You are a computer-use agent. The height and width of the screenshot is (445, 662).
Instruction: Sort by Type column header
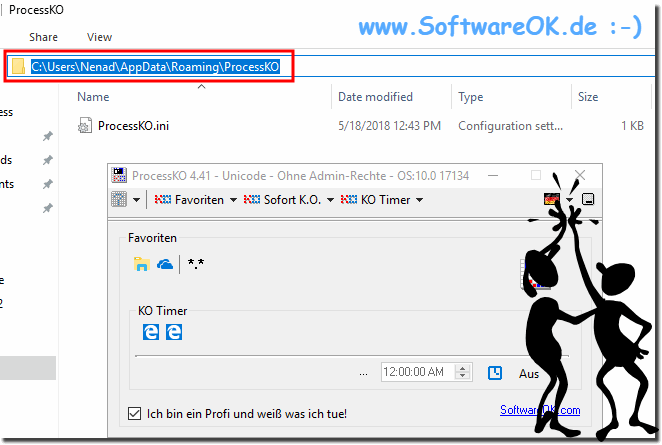(470, 97)
